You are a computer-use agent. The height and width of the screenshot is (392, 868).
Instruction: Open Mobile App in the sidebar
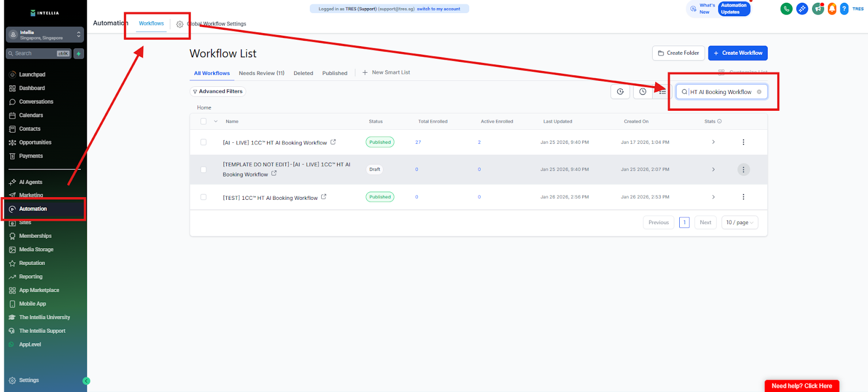(33, 304)
